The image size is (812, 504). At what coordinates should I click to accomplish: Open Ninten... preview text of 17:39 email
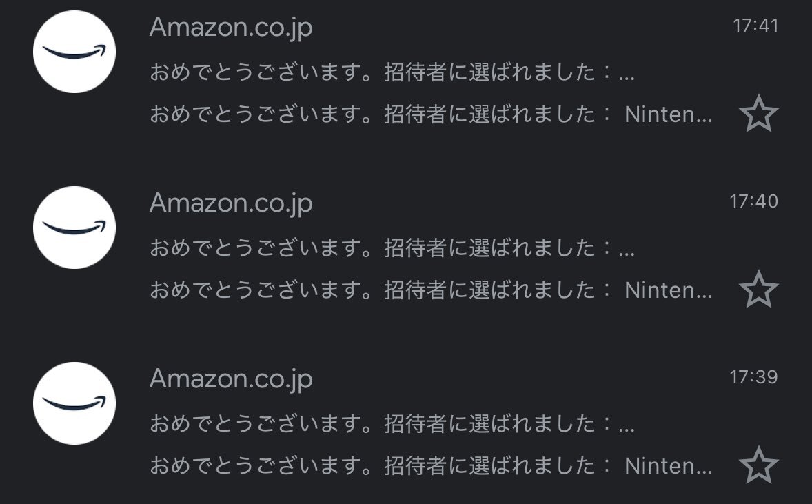431,465
